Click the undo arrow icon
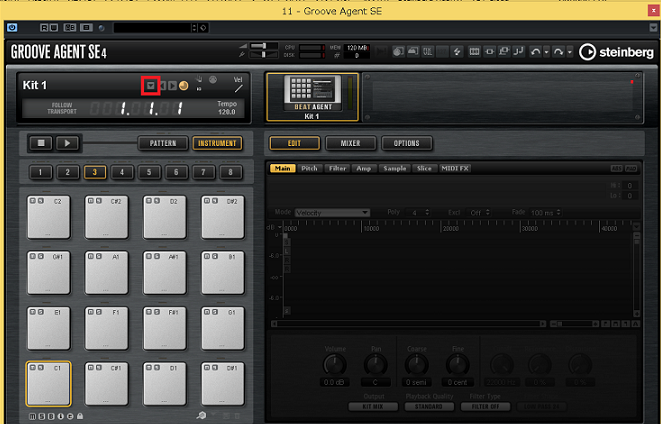Image resolution: width=661 pixels, height=424 pixels. (x=535, y=52)
